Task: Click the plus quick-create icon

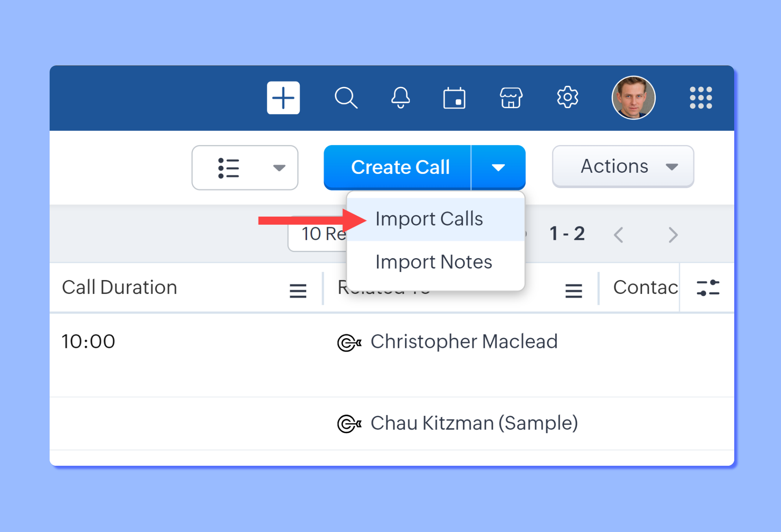Action: (283, 98)
